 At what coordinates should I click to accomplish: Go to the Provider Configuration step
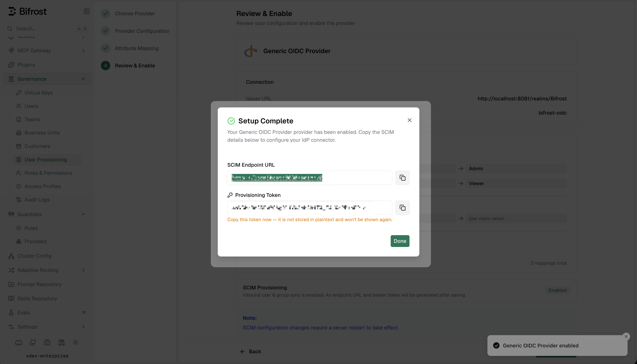[135, 31]
